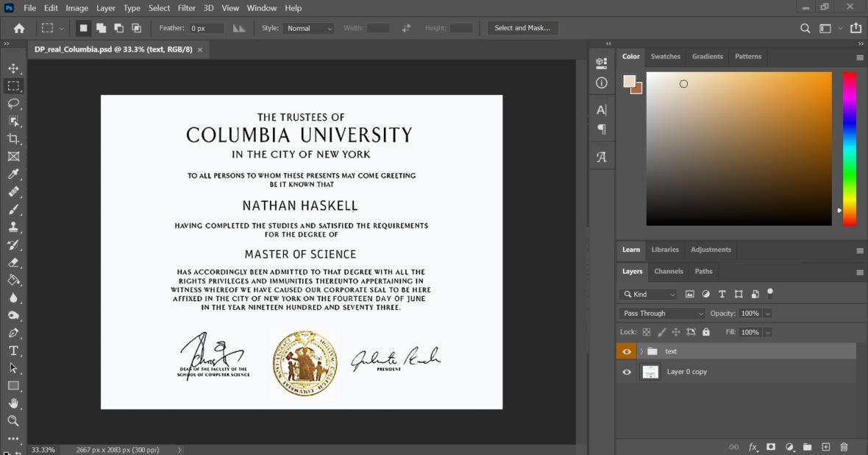Open the Fill value dropdown arrow
Image resolution: width=868 pixels, height=455 pixels.
click(768, 333)
